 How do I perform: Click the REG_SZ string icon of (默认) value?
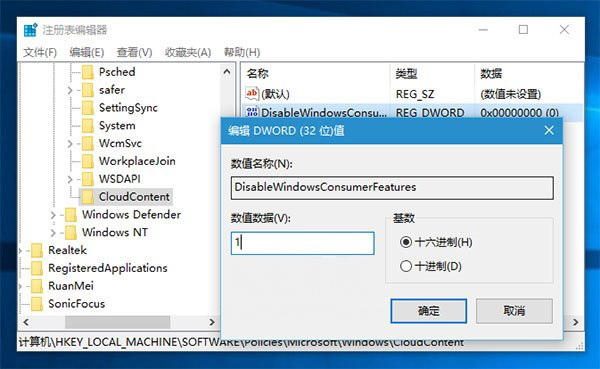(252, 93)
